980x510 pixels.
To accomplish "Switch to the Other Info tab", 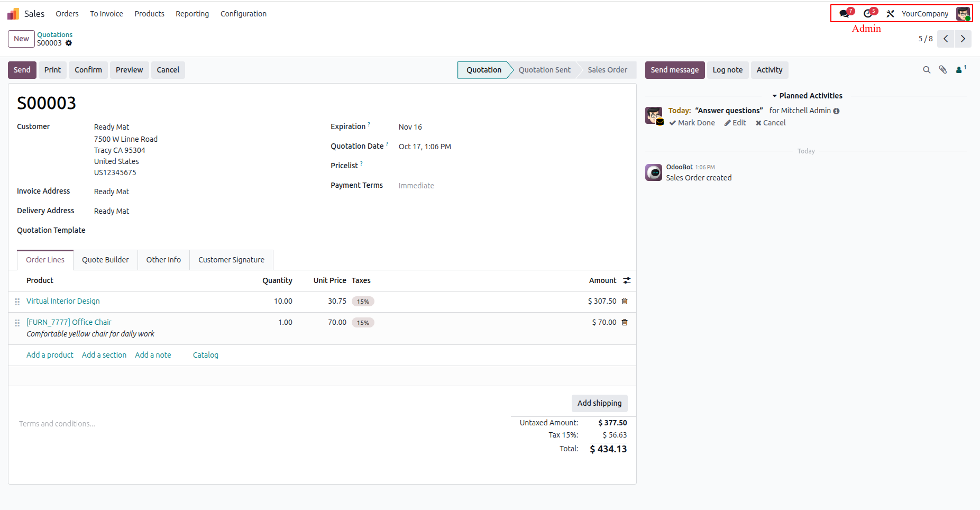I will (x=163, y=260).
